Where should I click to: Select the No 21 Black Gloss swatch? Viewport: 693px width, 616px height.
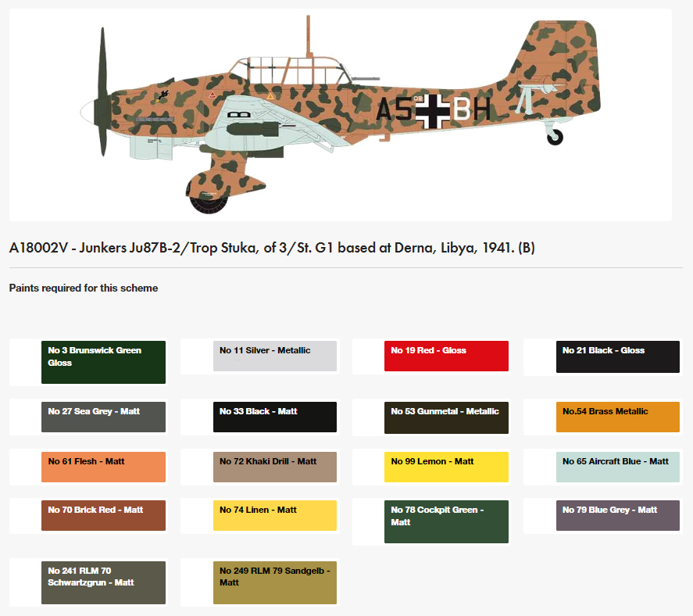(618, 356)
